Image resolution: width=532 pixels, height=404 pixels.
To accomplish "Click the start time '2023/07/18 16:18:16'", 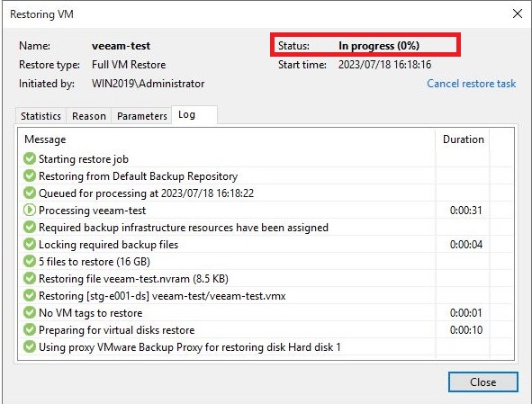I will pos(384,65).
